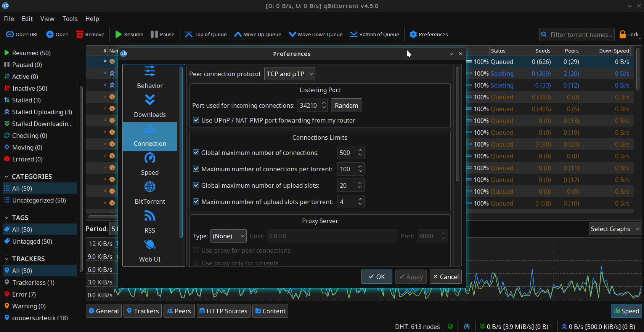
Task: Click the Speed button at bottom right
Action: pyautogui.click(x=626, y=311)
